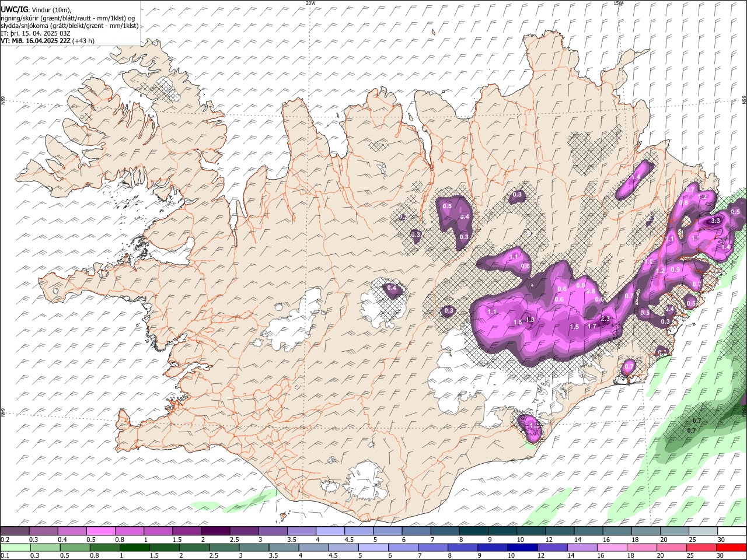Click the 2.3 precipitation value on the map
747x560 pixels.
tap(605, 318)
